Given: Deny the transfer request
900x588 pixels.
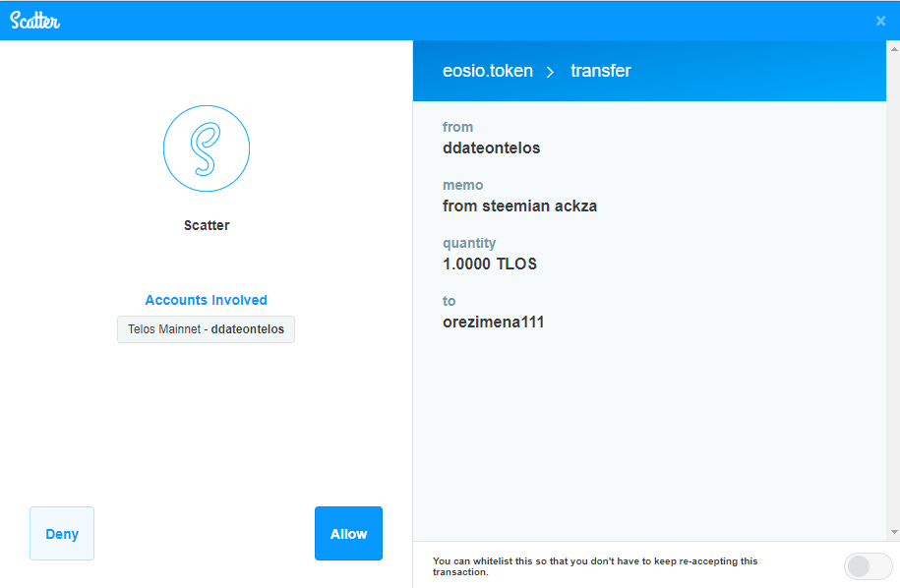Looking at the screenshot, I should click(x=62, y=534).
